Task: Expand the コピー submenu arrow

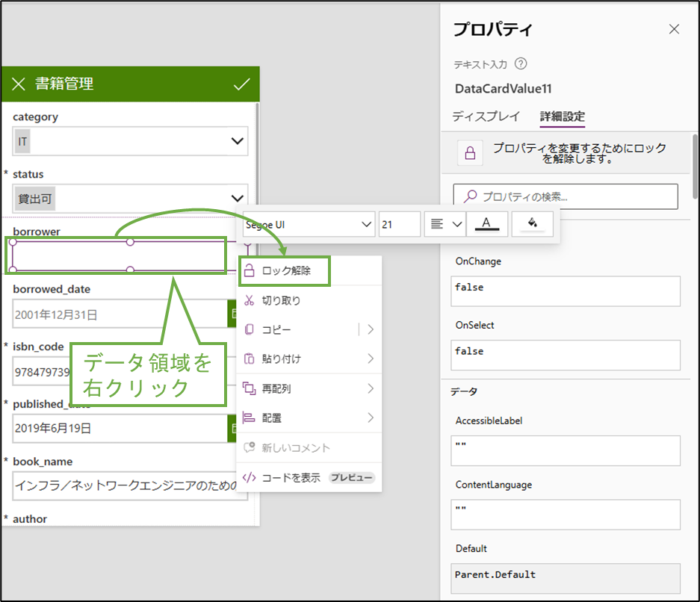Action: coord(371,329)
